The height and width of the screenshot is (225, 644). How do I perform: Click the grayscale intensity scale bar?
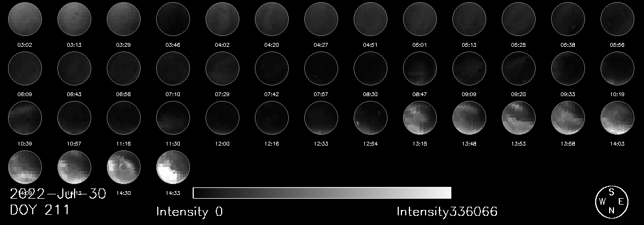coord(322,193)
